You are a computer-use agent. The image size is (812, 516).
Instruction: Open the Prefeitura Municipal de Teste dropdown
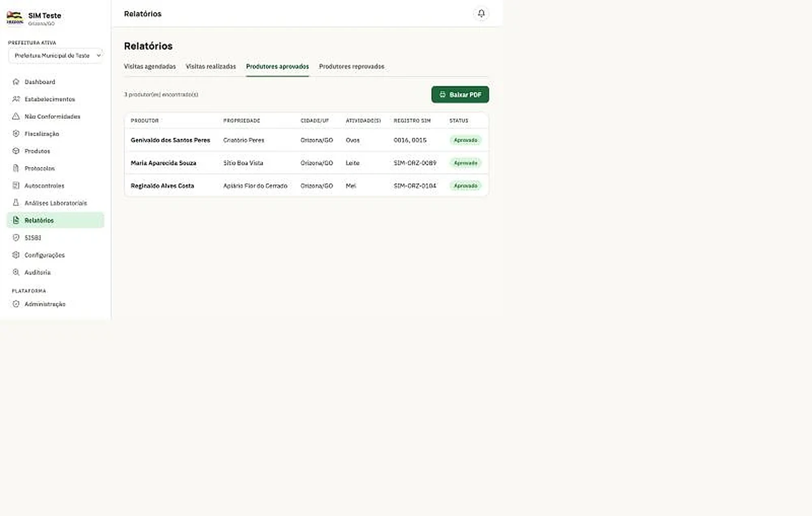coord(56,56)
